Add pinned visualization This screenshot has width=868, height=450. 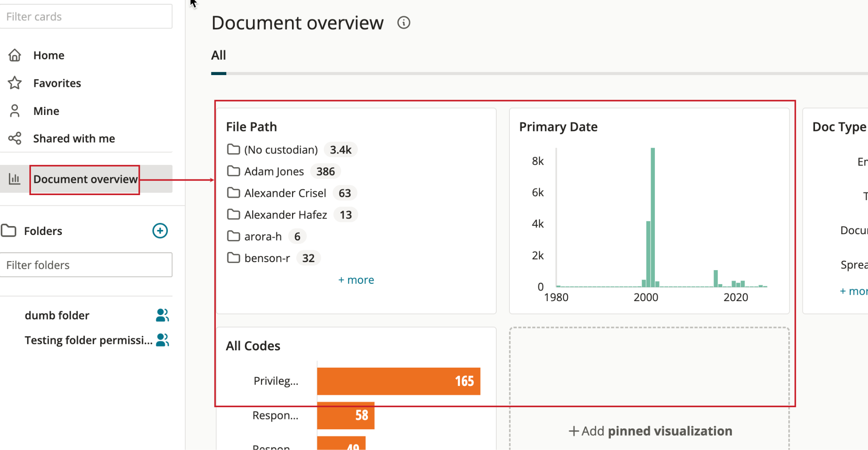[650, 431]
